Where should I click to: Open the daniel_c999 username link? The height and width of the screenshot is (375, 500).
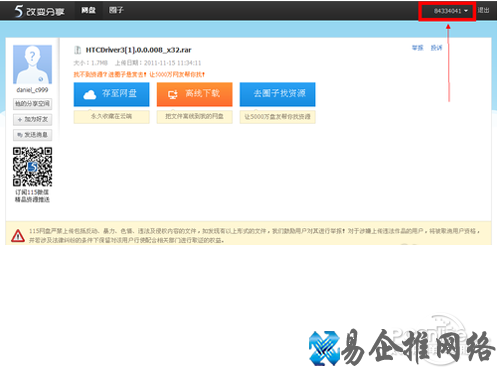click(x=32, y=90)
